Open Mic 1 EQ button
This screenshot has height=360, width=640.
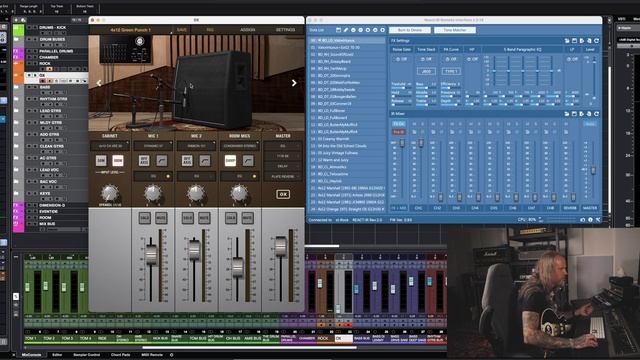coord(153,176)
